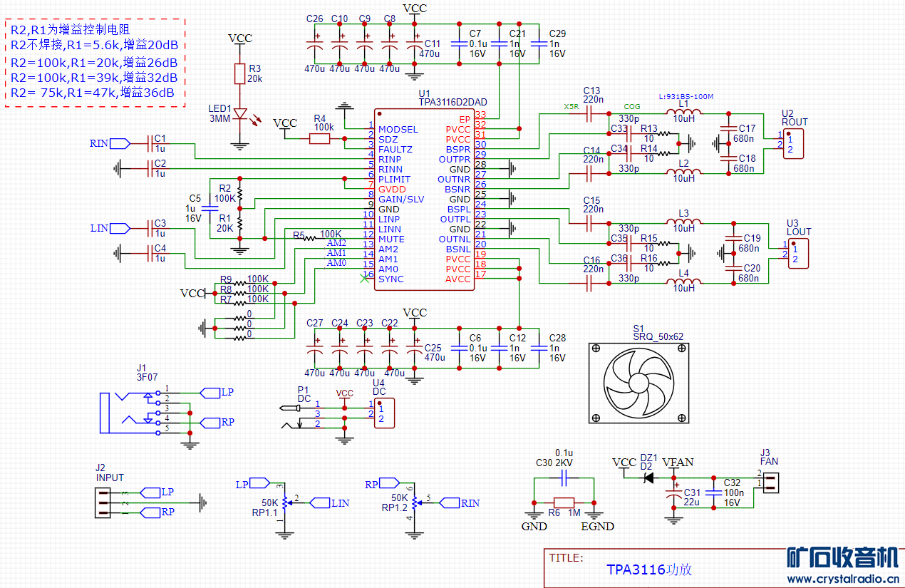
Task: Click the C5 1u 16V capacitor
Action: (210, 208)
